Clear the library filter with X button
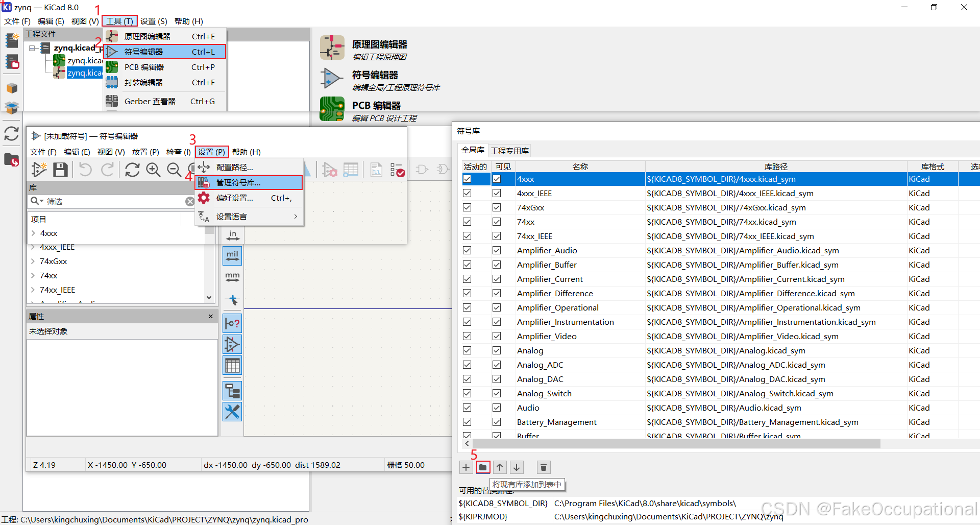 189,201
